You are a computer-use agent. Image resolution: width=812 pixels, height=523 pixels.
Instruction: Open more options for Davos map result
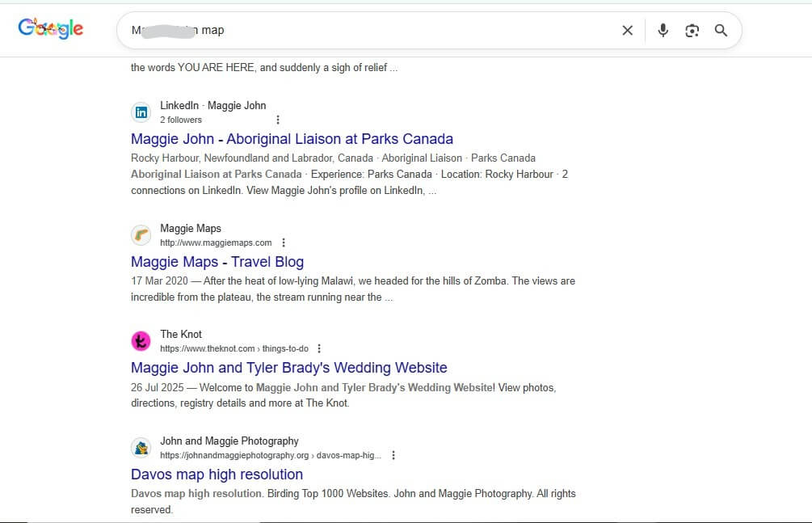coord(393,455)
